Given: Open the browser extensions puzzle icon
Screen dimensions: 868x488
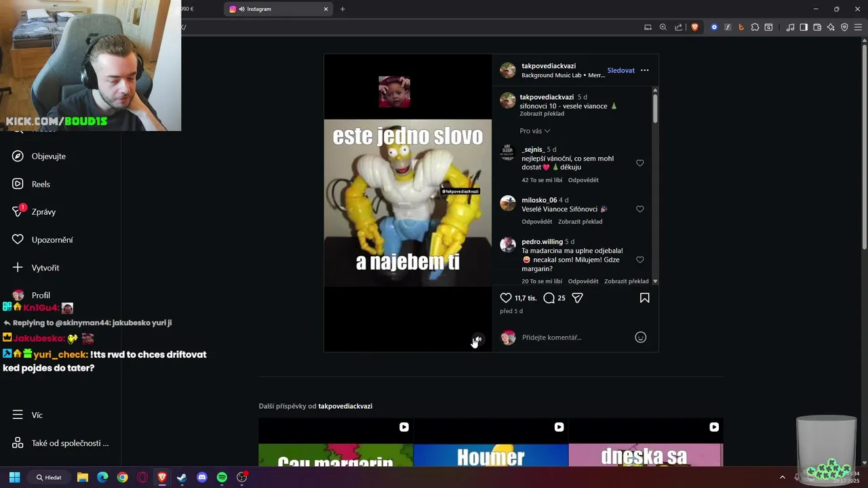Looking at the screenshot, I should [755, 27].
